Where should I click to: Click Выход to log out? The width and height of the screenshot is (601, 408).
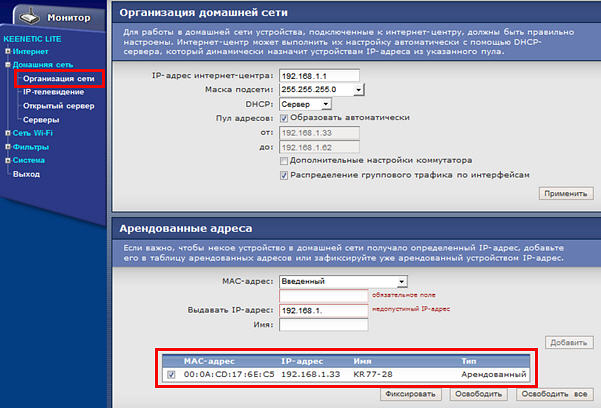27,174
